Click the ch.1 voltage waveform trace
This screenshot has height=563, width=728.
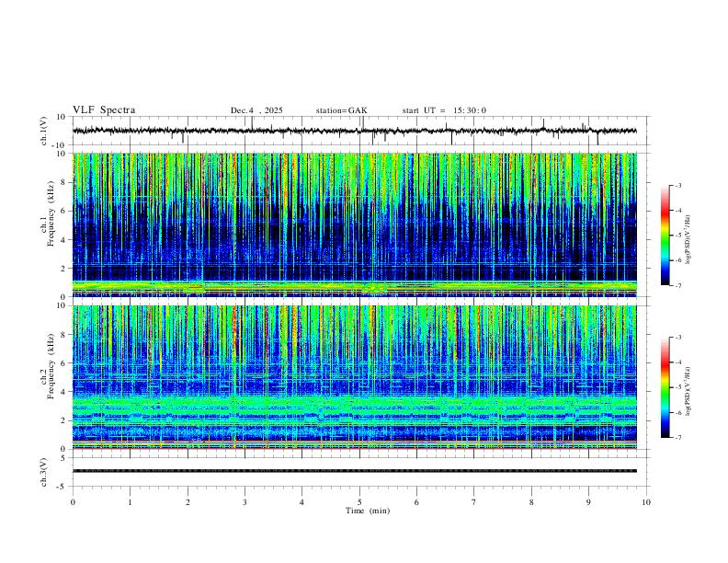[355, 131]
